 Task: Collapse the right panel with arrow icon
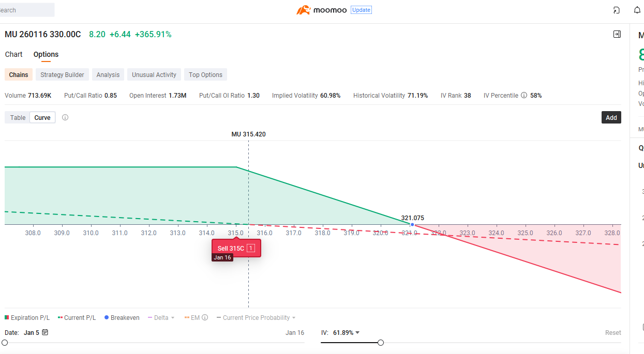coord(617,34)
